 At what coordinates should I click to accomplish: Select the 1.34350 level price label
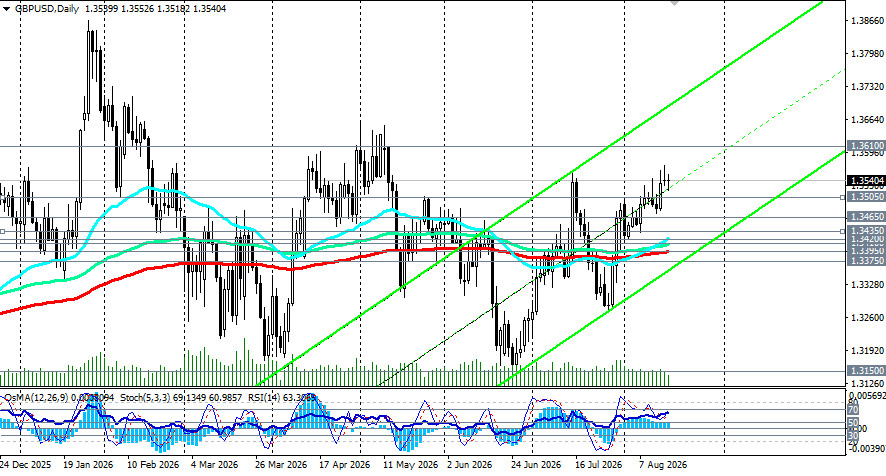(x=866, y=231)
